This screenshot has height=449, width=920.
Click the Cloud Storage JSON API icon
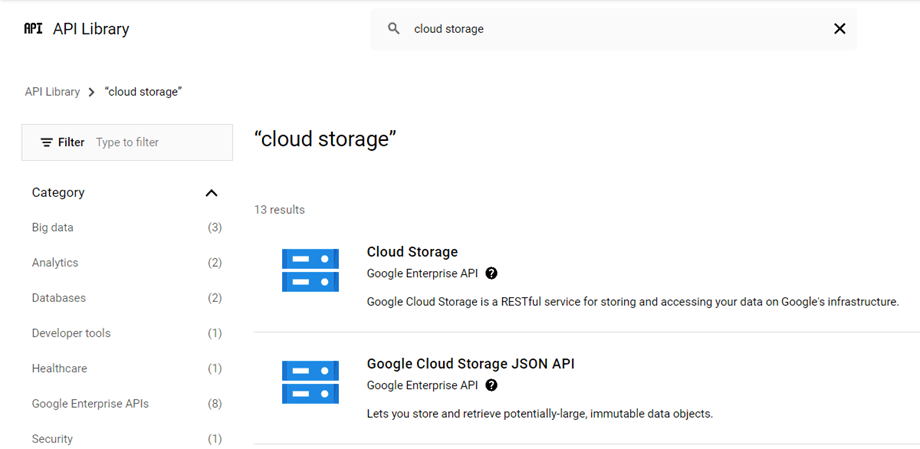(310, 382)
